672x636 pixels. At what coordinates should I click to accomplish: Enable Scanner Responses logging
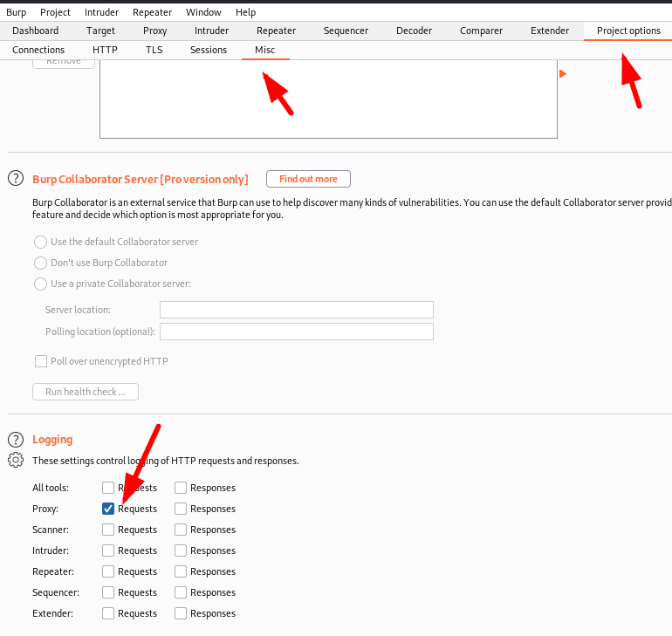(x=181, y=530)
